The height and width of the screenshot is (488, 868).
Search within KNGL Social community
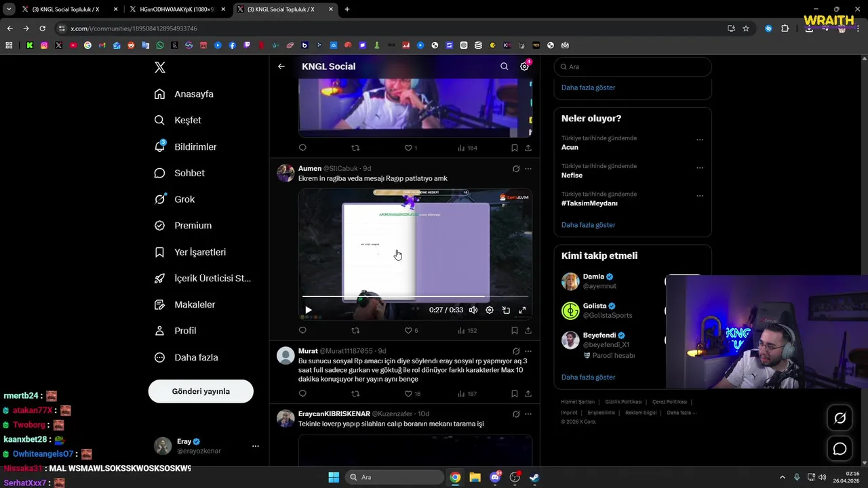(x=504, y=66)
